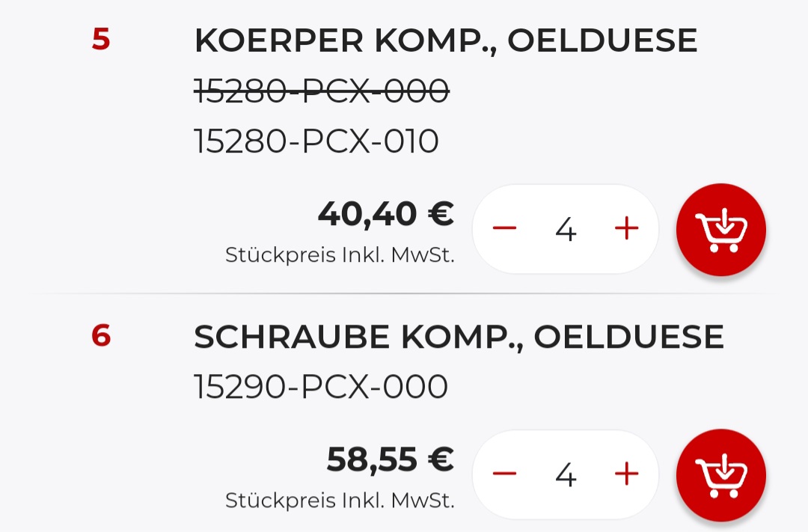The image size is (808, 532).
Task: Add KOERPER KOMP., OELDUESE to cart
Action: pos(720,230)
